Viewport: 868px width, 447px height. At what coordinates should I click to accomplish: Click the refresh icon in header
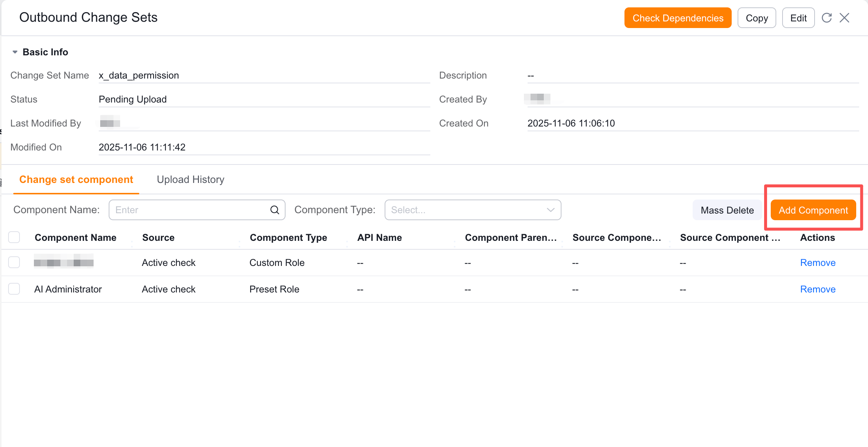tap(827, 18)
